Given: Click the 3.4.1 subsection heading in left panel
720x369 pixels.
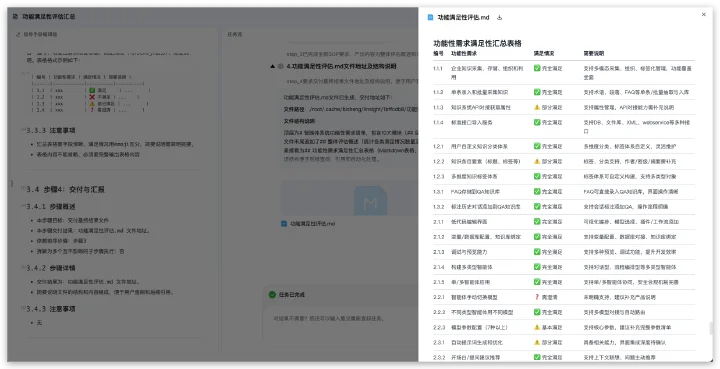Looking at the screenshot, I should click(51, 207).
